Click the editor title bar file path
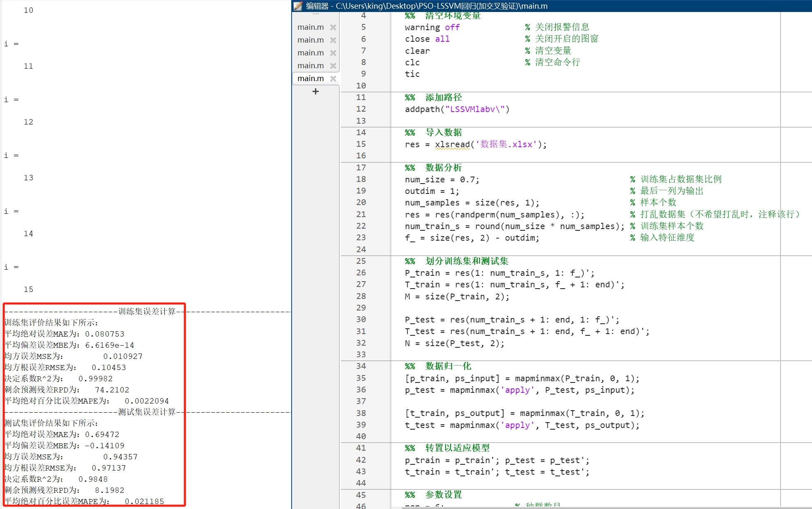This screenshot has height=509, width=812. 441,6
